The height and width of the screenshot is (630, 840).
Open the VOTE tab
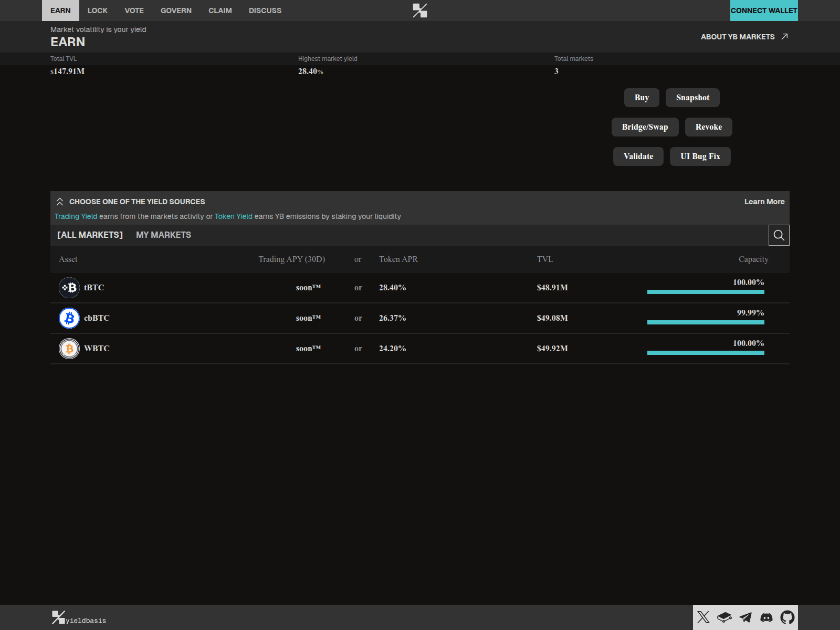tap(134, 10)
